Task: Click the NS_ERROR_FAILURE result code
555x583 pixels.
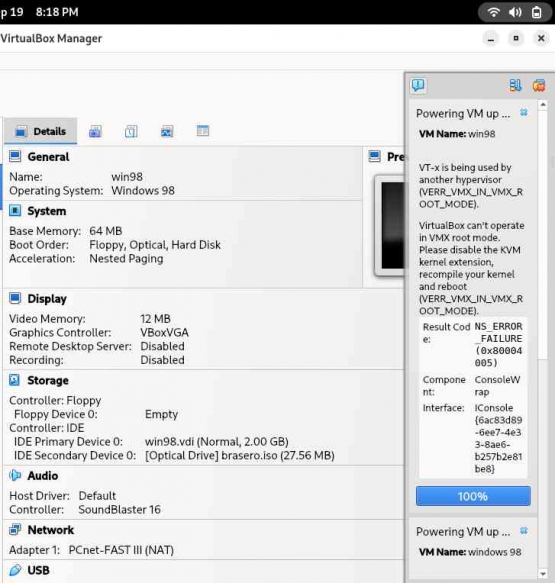Action: click(x=498, y=344)
